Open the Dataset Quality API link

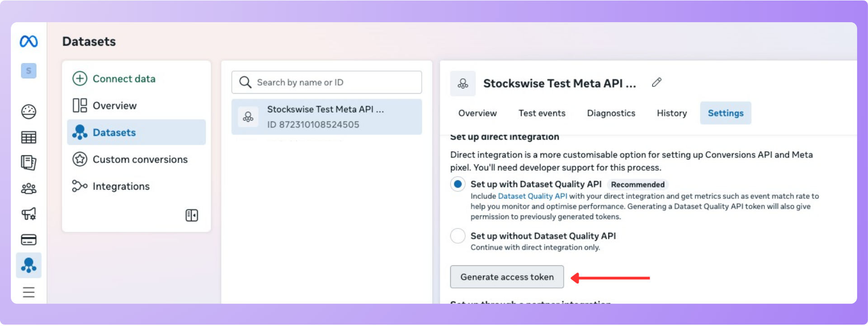pos(532,196)
